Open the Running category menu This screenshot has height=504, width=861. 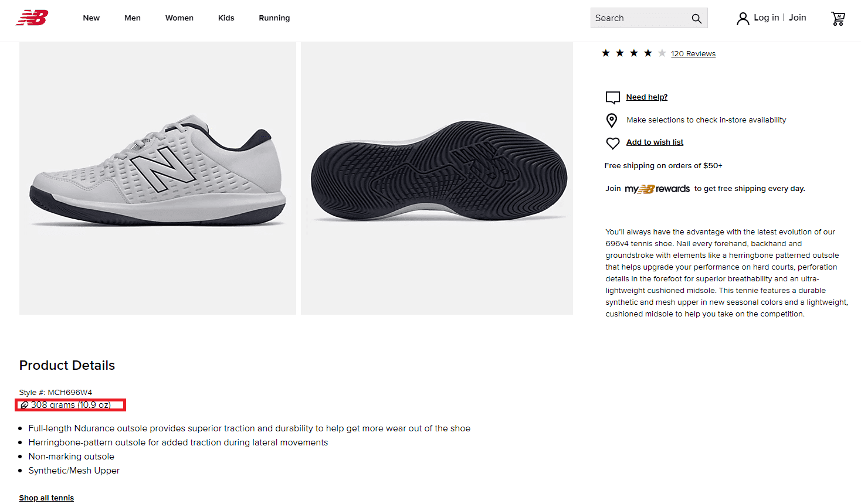coord(274,18)
